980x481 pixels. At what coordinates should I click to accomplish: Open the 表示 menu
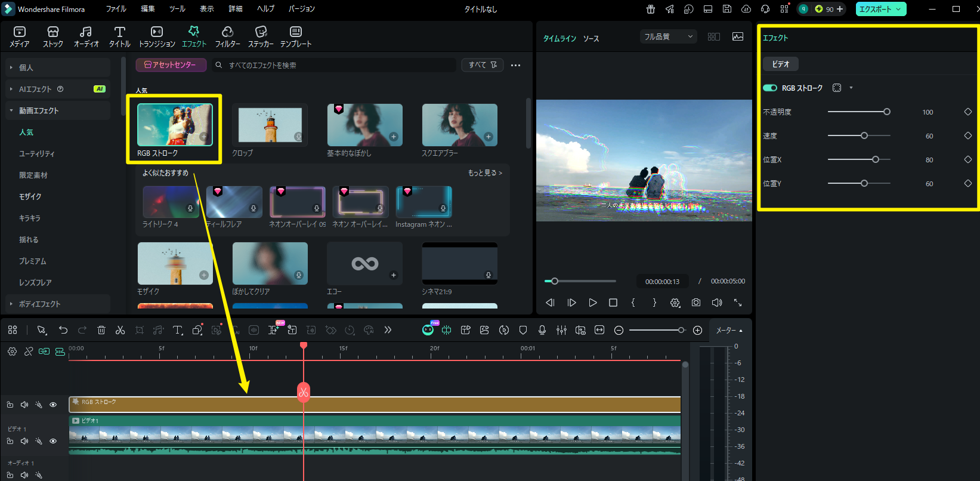[x=207, y=9]
